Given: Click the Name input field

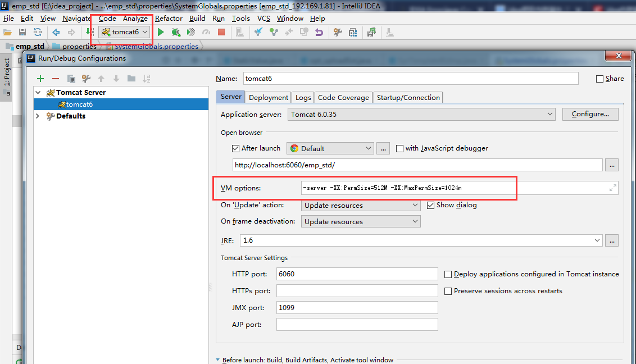Looking at the screenshot, I should [x=411, y=79].
